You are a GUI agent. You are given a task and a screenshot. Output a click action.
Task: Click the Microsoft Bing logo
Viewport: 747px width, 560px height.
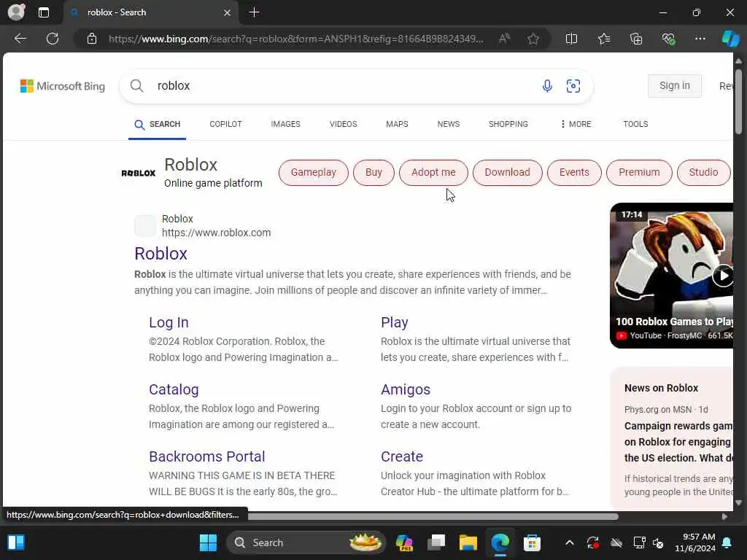tap(63, 86)
